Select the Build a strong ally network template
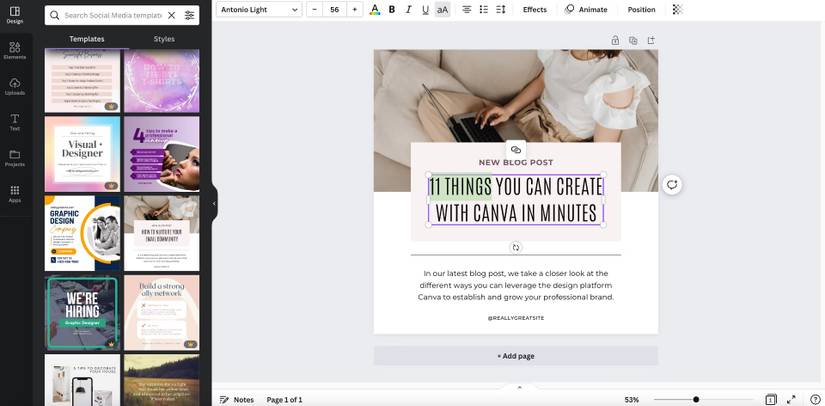Screen dimensions: 825x406 point(162,312)
